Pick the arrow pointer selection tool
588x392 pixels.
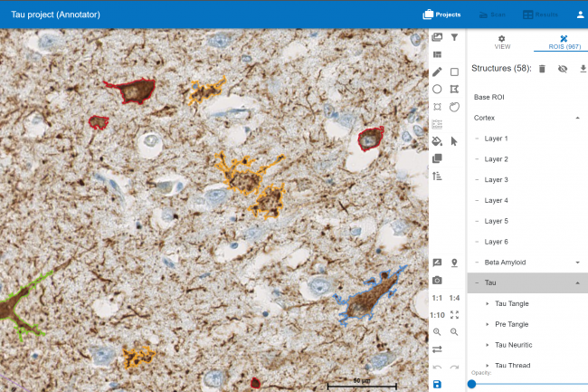454,141
